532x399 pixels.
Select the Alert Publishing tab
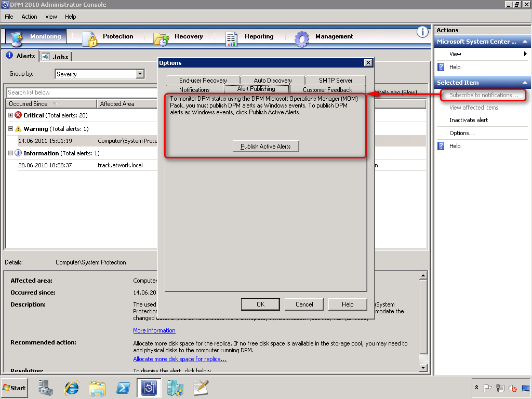(x=256, y=88)
